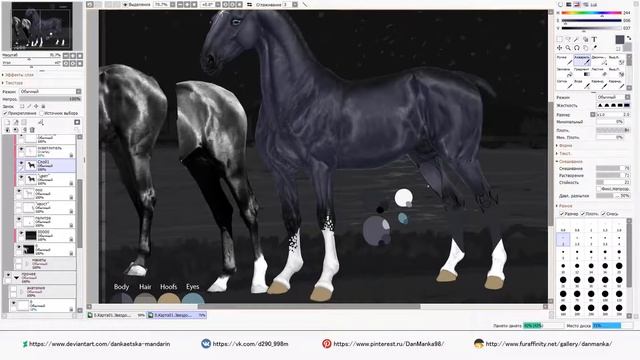Collapse the Разное section
The height and width of the screenshot is (360, 640).
click(564, 206)
